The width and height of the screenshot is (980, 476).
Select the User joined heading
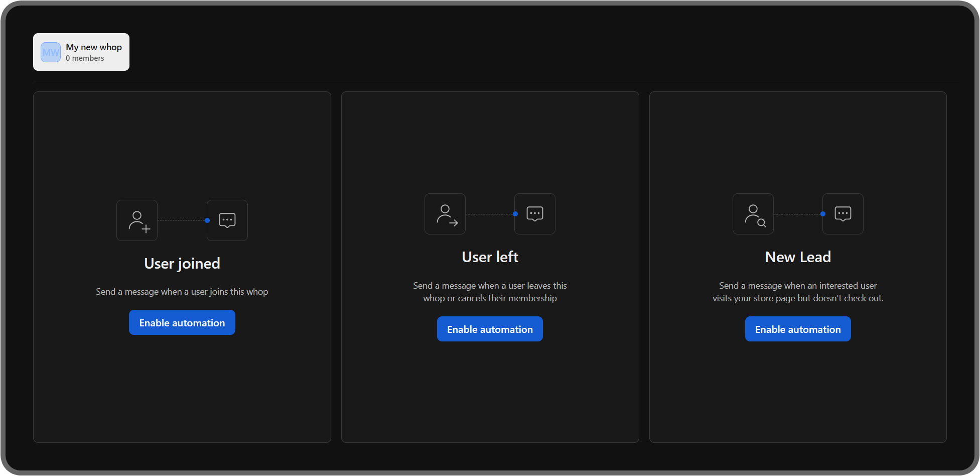point(182,263)
